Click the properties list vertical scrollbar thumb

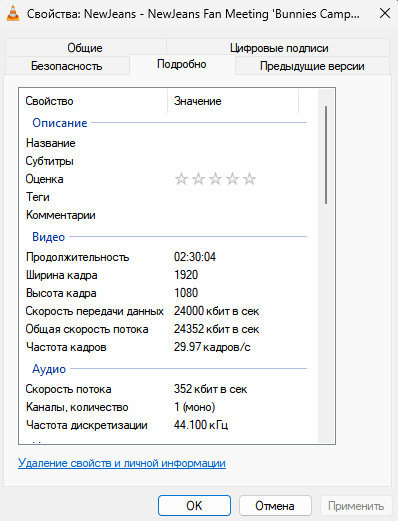(326, 155)
